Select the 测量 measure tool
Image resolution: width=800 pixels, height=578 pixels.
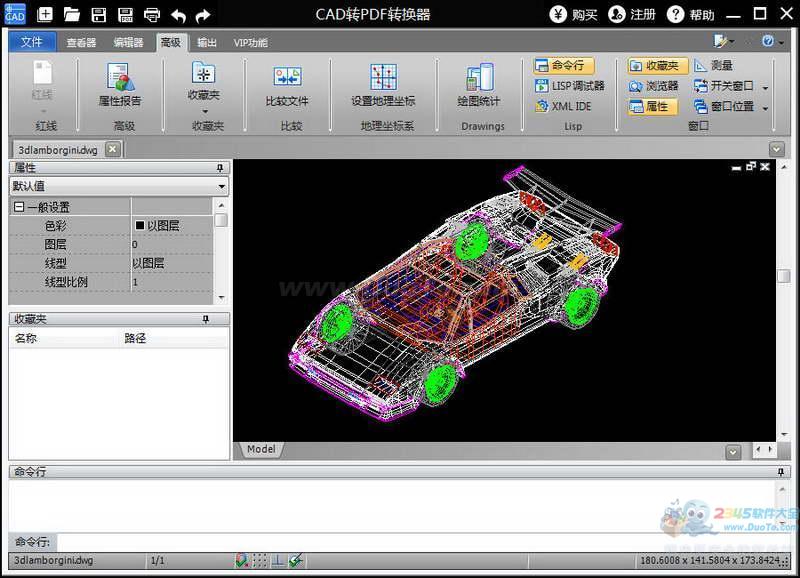pos(714,65)
